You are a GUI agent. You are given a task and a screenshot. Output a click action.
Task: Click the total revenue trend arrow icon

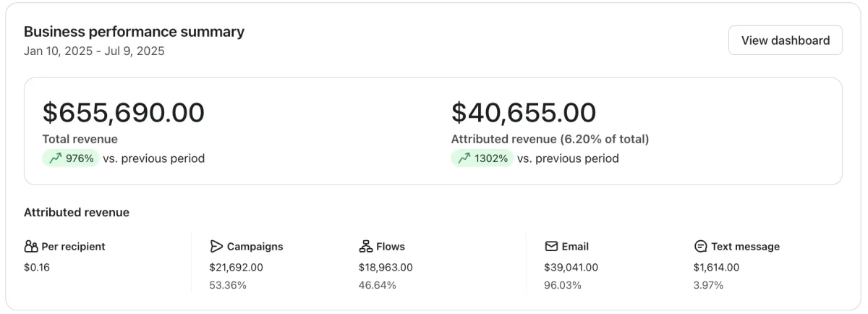(x=55, y=158)
